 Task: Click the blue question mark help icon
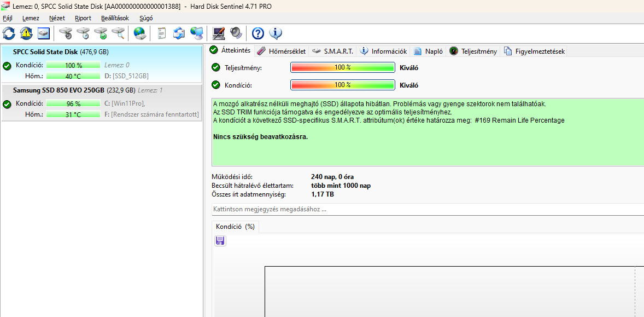(257, 33)
